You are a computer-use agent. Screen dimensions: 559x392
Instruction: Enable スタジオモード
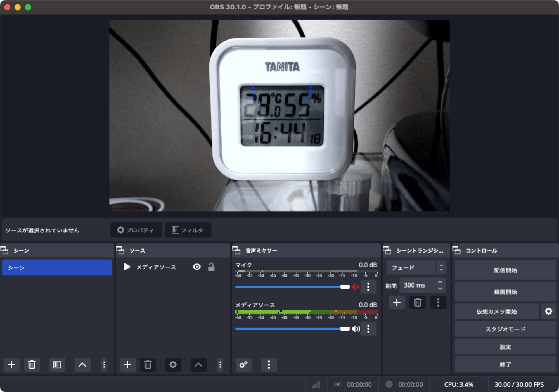[505, 329]
